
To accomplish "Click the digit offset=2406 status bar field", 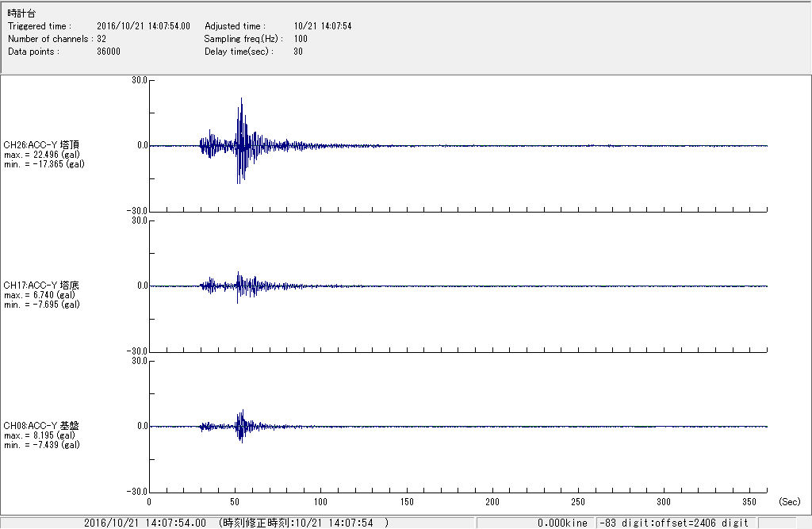I will point(674,523).
